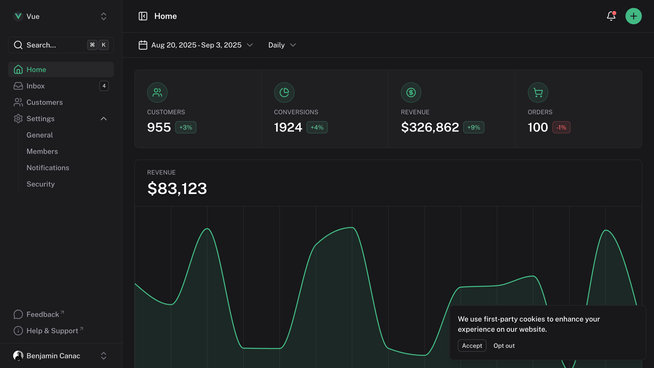Open the Vue team switcher chevrons
Screen dimensions: 654x368
103,16
